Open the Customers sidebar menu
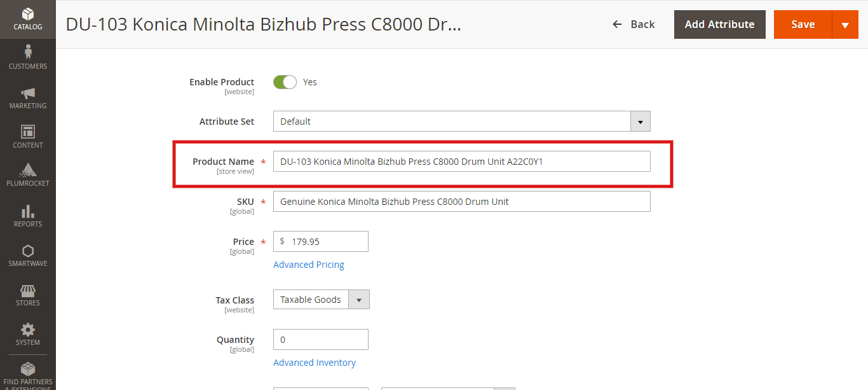This screenshot has width=868, height=390. (28, 57)
